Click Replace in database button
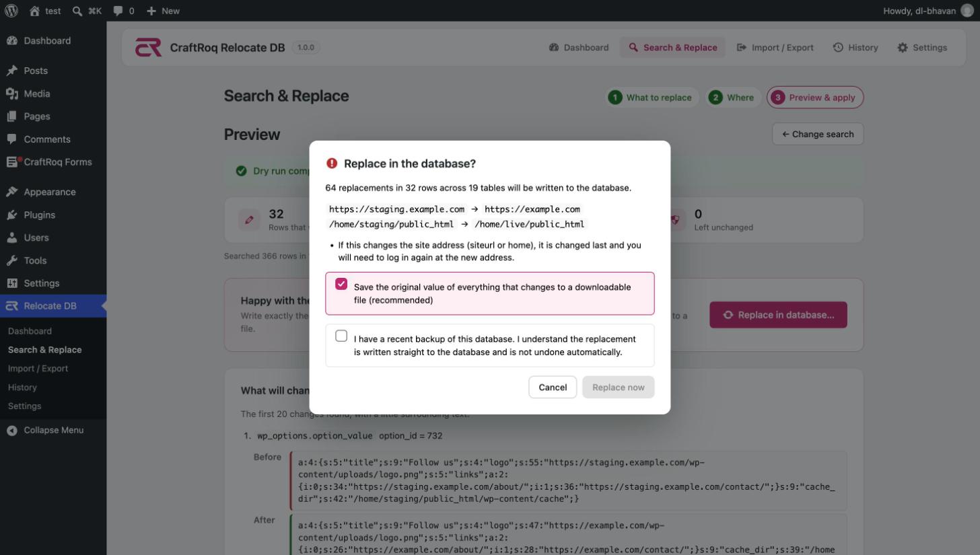980x555 pixels. pos(778,315)
